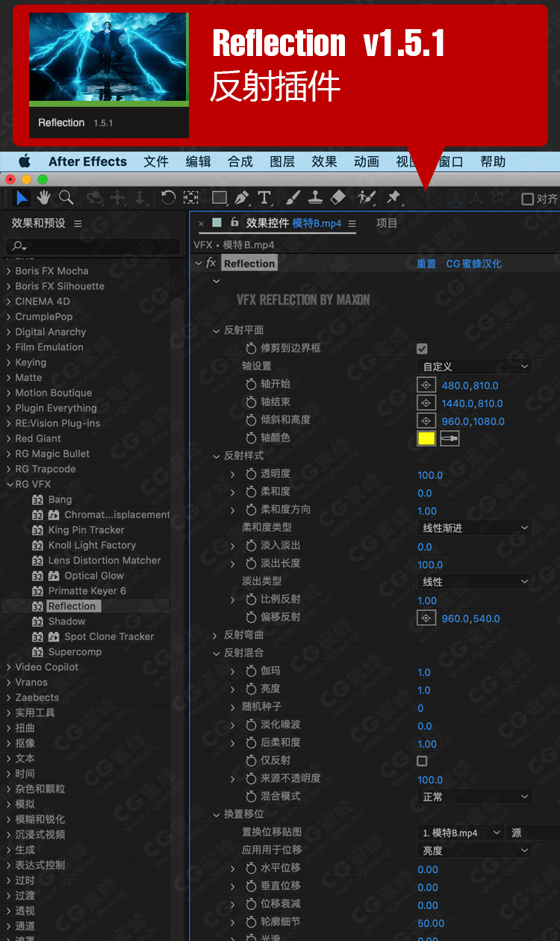This screenshot has width=560, height=941.
Task: Select the Type text tool
Action: coord(264,198)
